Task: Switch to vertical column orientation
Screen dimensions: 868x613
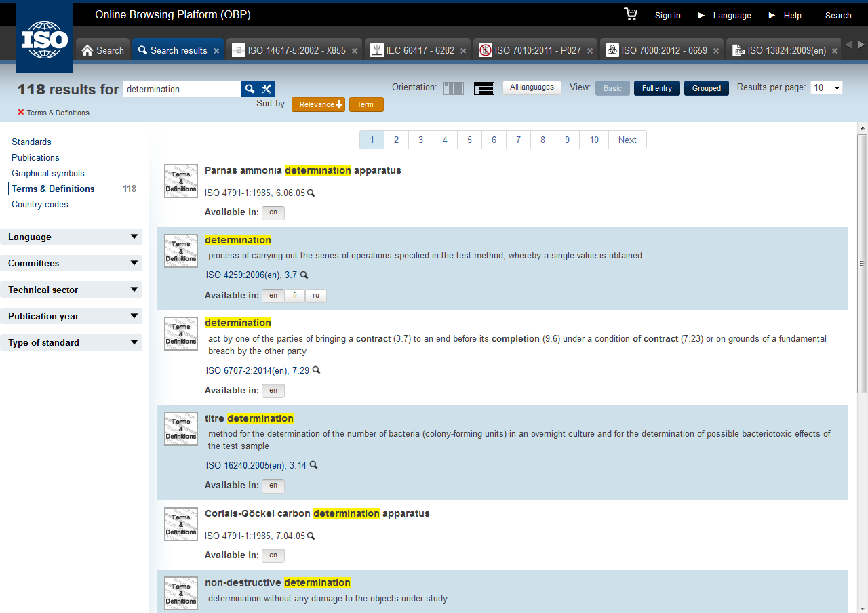Action: [x=453, y=88]
